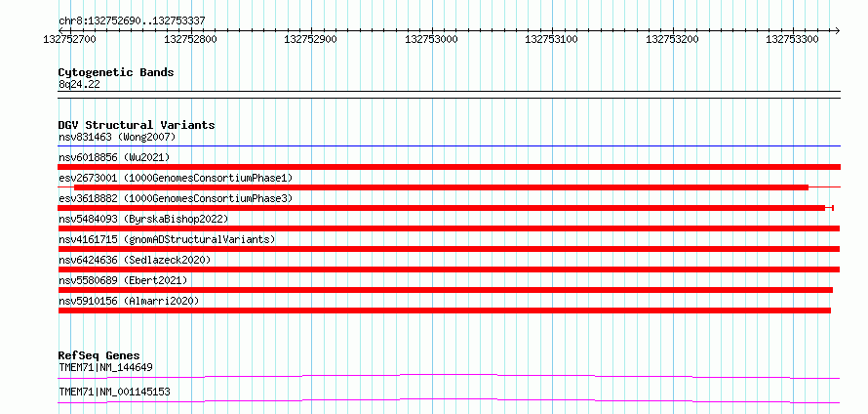
Task: Click the chr8:132752690..132753337 region label
Action: click(x=132, y=21)
